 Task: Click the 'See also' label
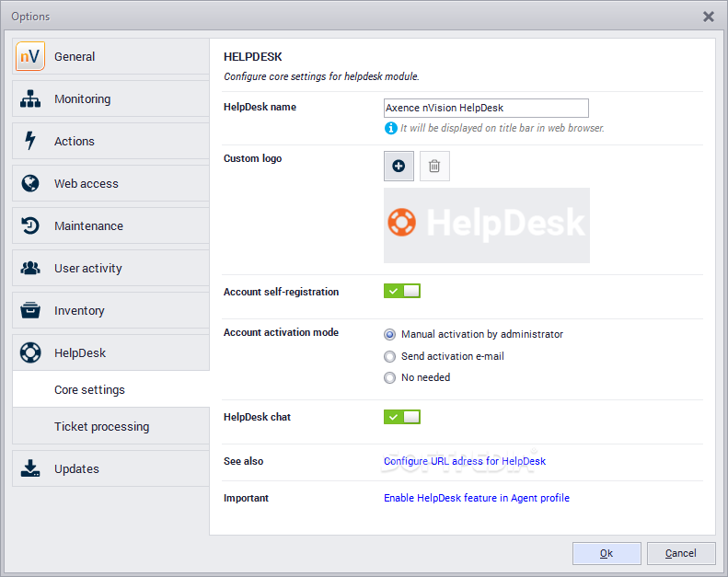click(243, 461)
